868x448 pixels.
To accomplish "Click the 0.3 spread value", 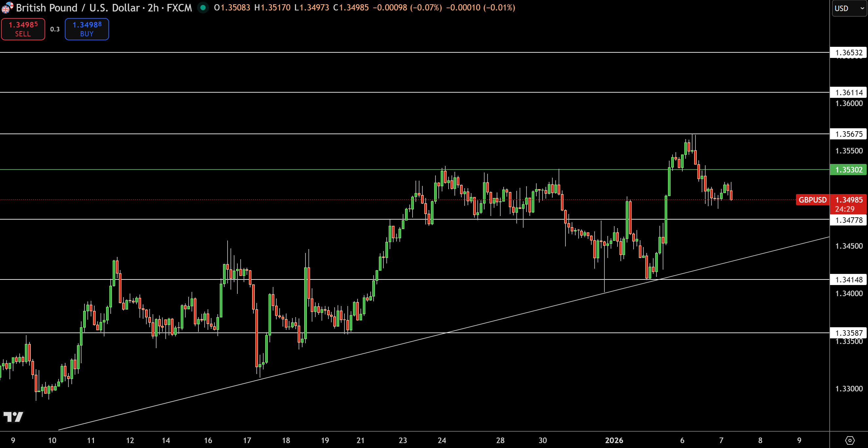I will (x=55, y=29).
